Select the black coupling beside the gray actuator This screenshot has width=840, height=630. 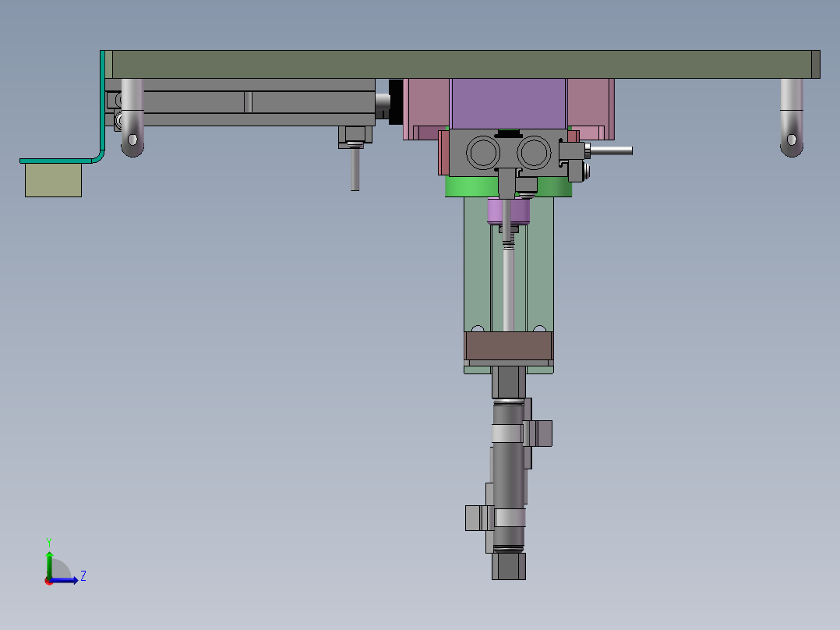point(396,102)
